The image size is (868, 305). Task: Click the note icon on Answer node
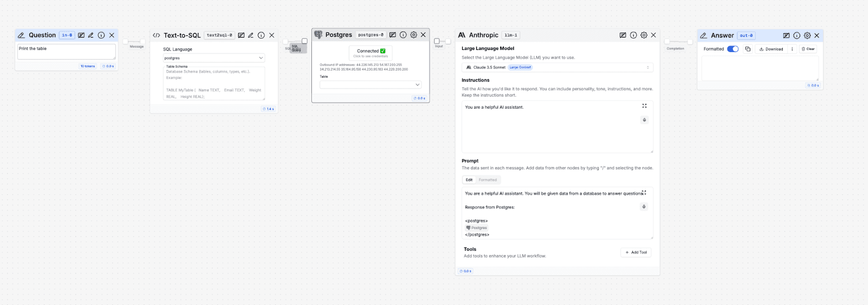pyautogui.click(x=786, y=35)
